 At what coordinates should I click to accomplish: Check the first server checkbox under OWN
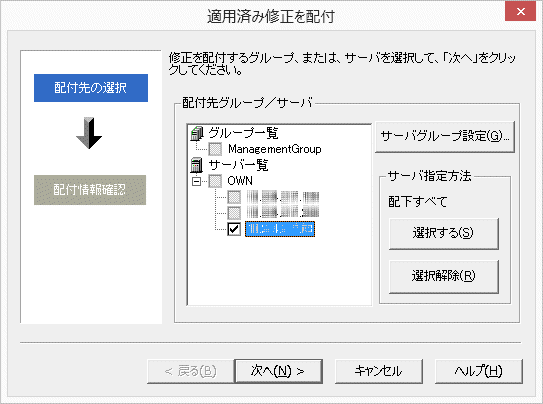pos(234,197)
